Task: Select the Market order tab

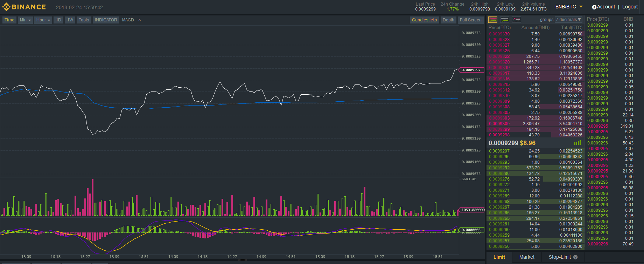Action: pyautogui.click(x=527, y=257)
